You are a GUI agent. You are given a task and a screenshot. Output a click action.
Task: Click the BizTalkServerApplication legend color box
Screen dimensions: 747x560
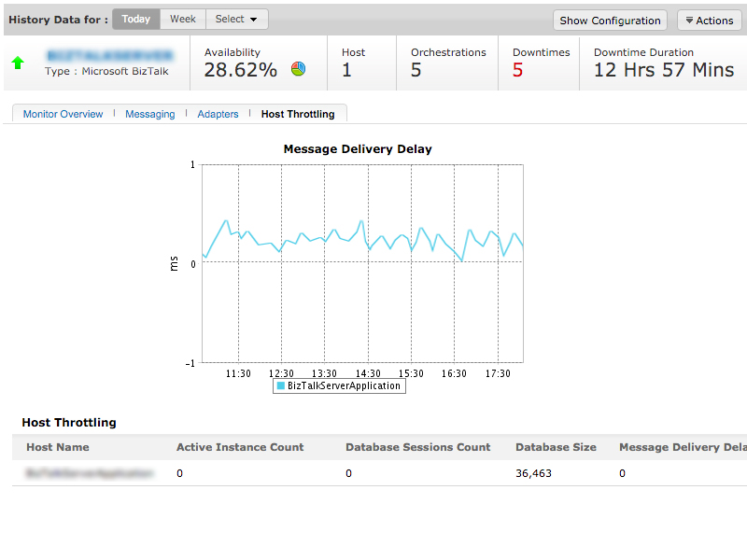[280, 385]
